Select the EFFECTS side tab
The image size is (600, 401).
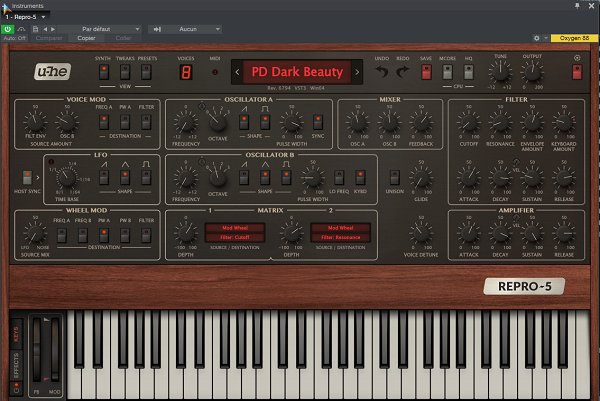[x=16, y=365]
